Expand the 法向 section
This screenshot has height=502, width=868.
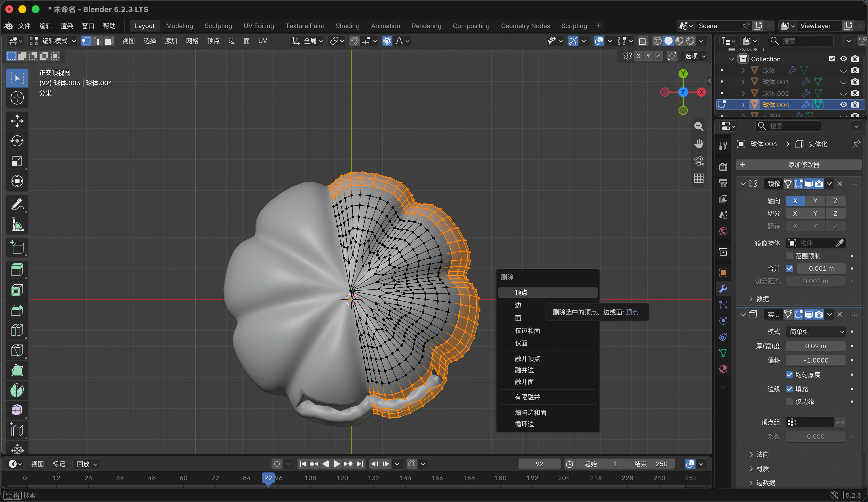coord(759,454)
